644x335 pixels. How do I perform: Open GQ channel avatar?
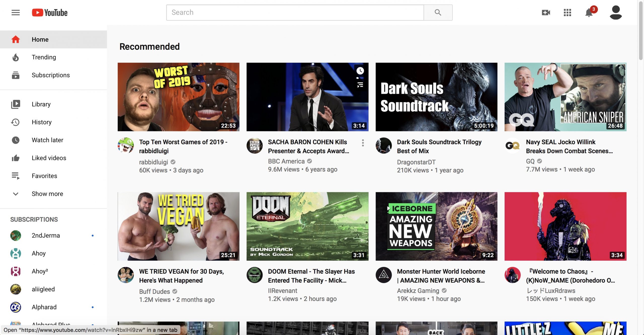pyautogui.click(x=512, y=145)
